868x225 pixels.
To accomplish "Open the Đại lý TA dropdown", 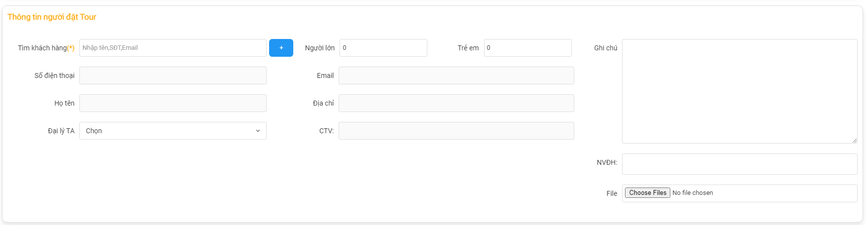I will point(173,131).
